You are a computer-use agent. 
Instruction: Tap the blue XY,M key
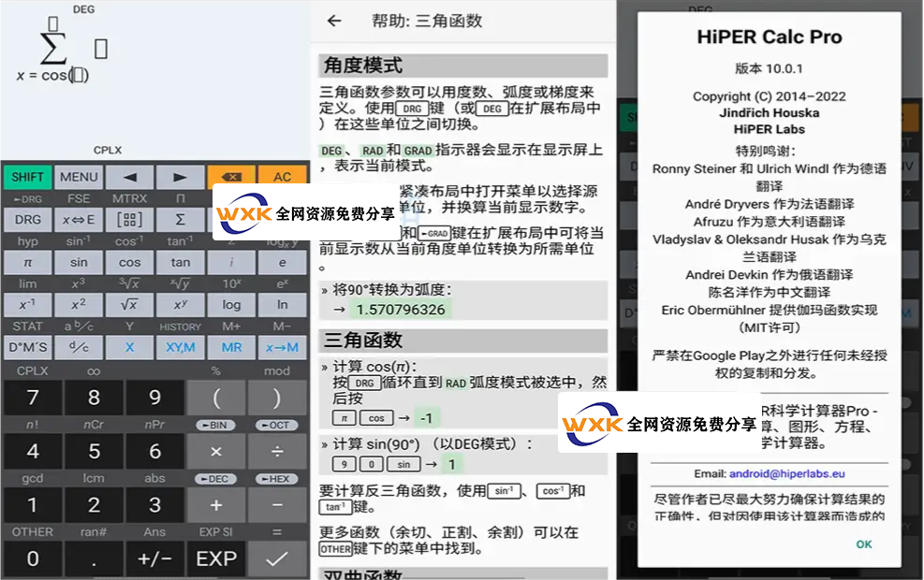[181, 347]
